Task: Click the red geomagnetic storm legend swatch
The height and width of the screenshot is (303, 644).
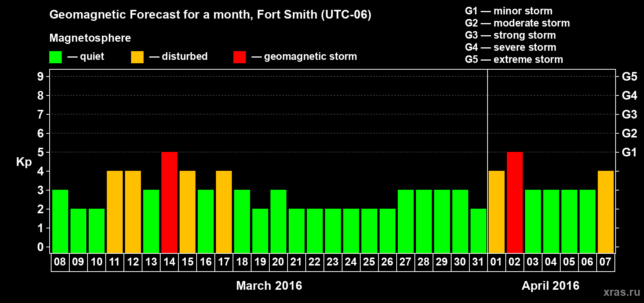Action: pos(240,57)
